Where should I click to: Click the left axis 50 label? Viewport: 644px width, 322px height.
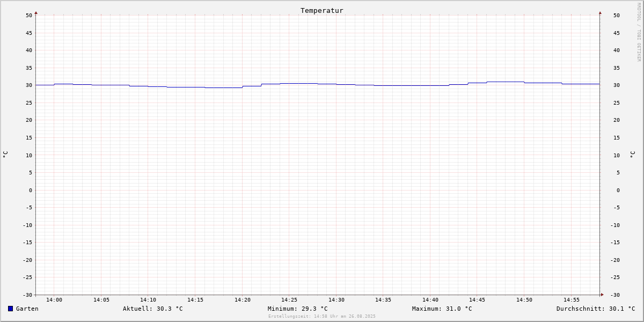pos(29,15)
